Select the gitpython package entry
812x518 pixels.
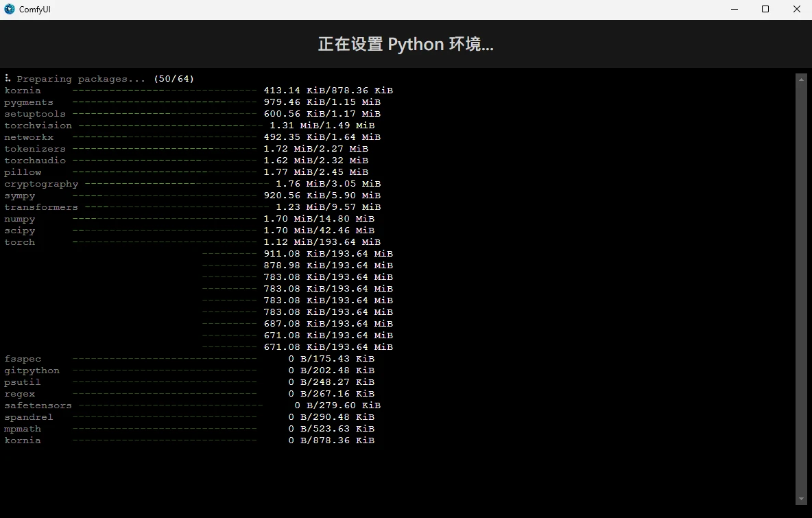[x=32, y=370]
